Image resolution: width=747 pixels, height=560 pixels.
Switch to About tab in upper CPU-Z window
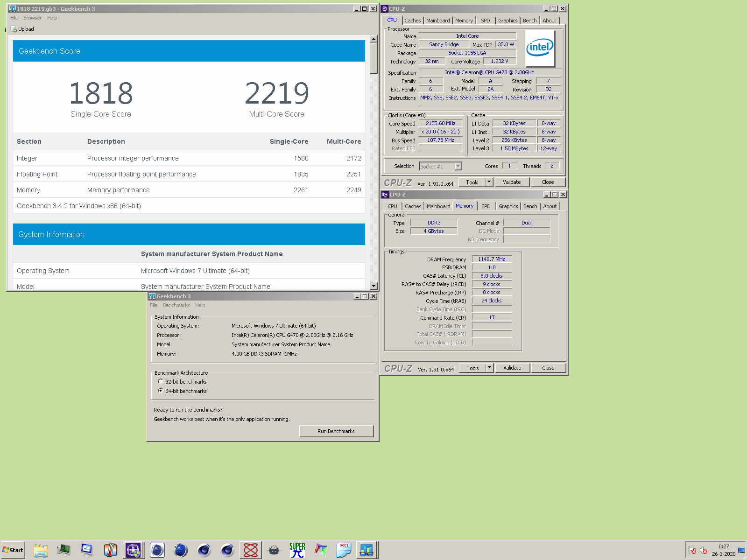(x=550, y=21)
